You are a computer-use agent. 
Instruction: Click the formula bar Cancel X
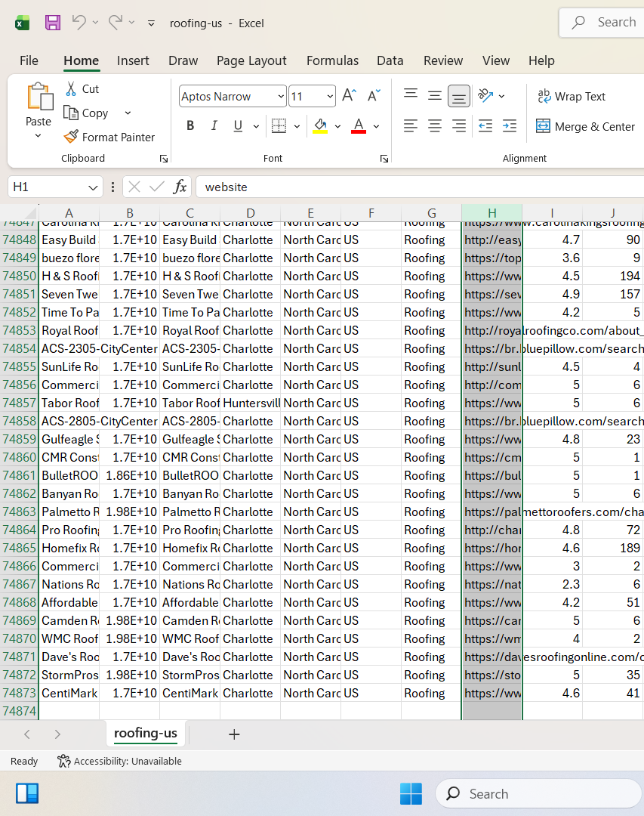pos(134,187)
